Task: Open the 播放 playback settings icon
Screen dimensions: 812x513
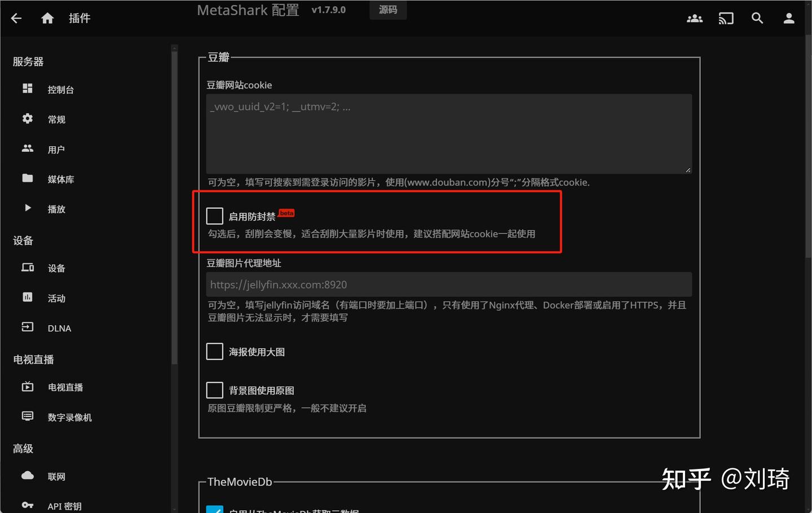Action: 27,208
